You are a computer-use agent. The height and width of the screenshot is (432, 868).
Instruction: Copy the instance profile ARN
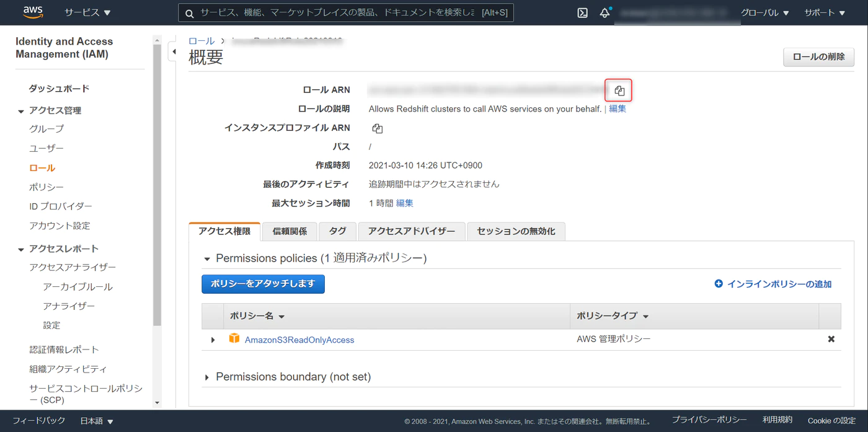377,128
